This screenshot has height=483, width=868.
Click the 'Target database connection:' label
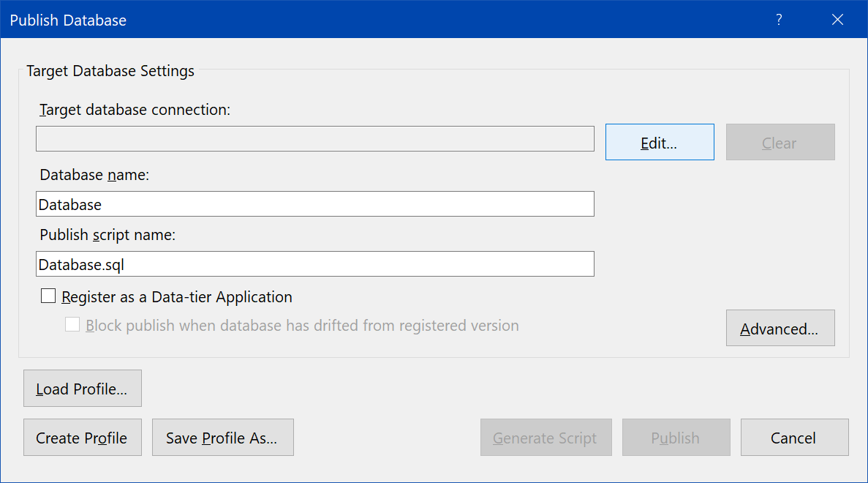pos(135,110)
